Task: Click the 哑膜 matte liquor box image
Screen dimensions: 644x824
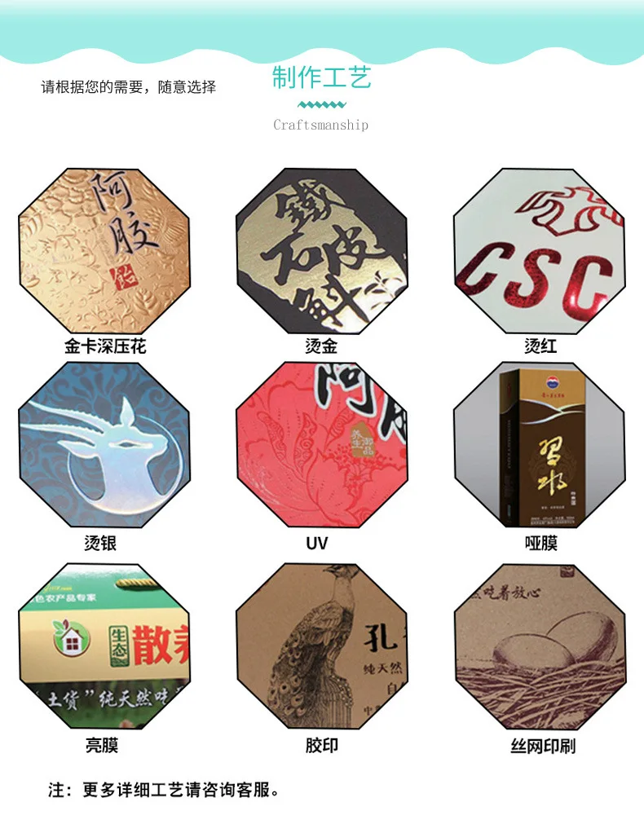Action: [540, 444]
